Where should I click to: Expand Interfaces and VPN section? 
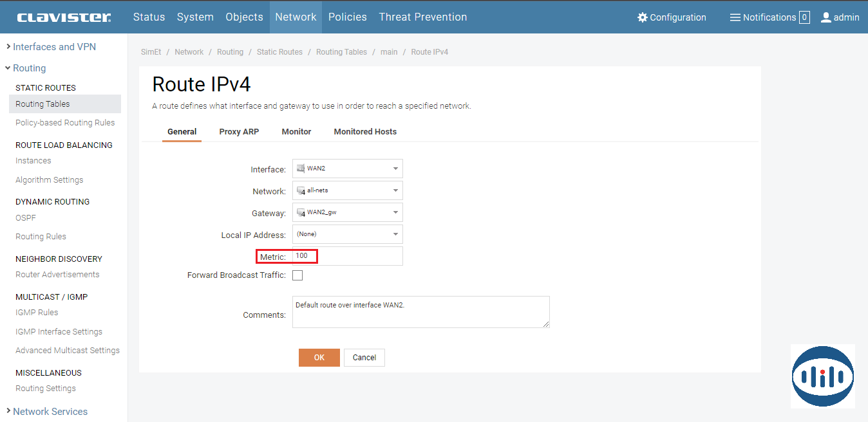(x=54, y=46)
